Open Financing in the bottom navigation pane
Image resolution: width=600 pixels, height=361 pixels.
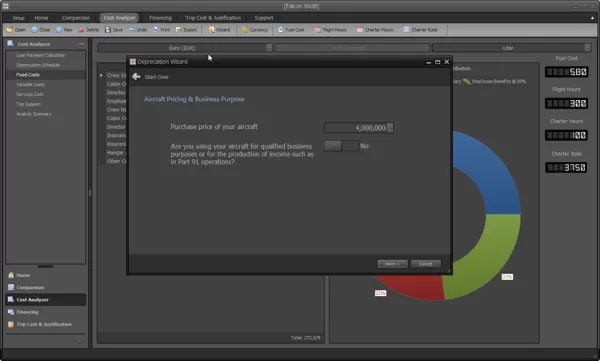click(x=46, y=312)
